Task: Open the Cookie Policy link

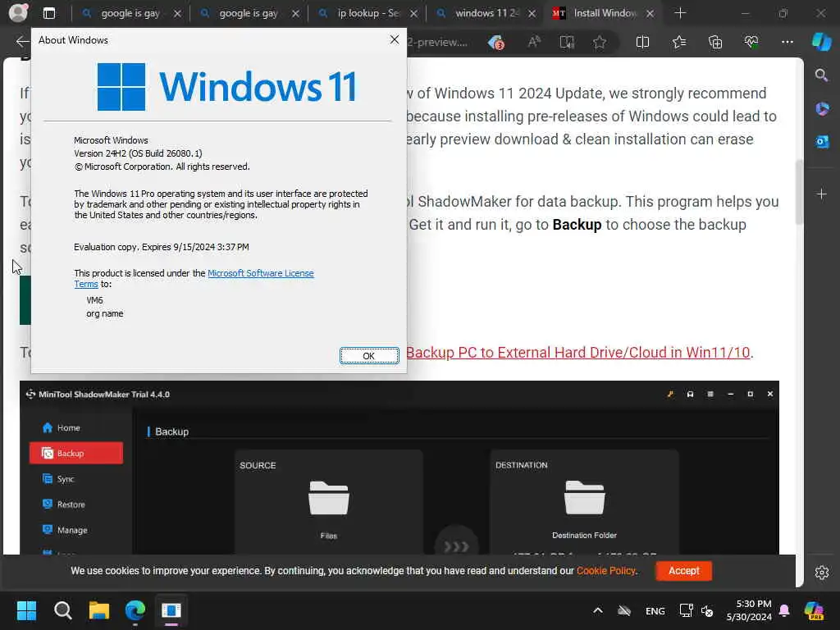Action: click(x=606, y=571)
